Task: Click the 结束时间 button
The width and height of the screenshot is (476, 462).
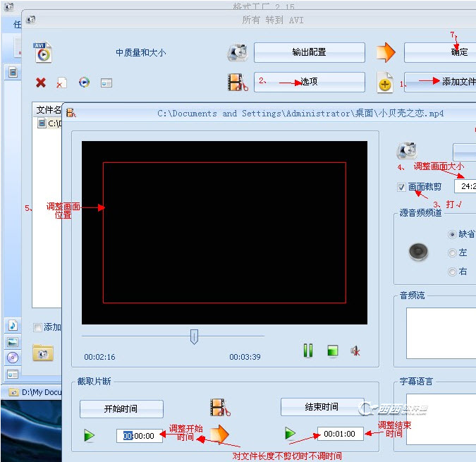Action: click(x=322, y=407)
